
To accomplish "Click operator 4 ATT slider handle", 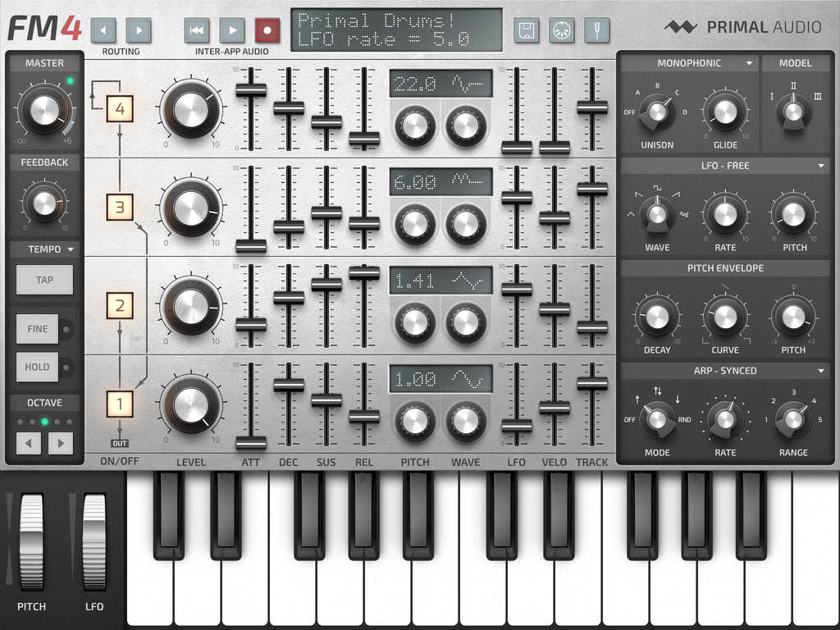I will point(251,90).
